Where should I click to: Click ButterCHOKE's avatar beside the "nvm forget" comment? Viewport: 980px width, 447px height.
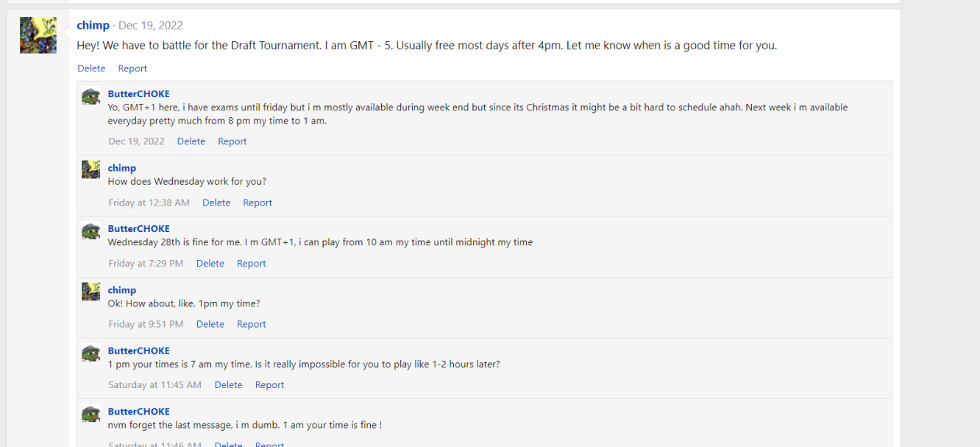pos(90,414)
